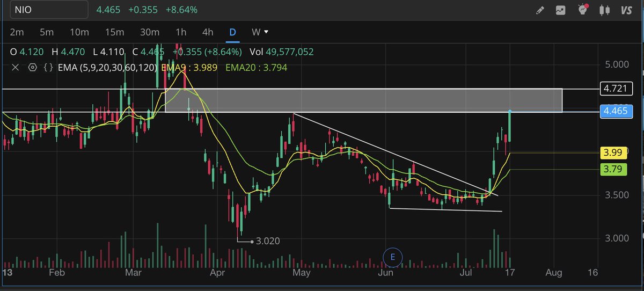Open EMA indicator settings hexagon icon
The height and width of the screenshot is (291, 644).
pos(32,68)
